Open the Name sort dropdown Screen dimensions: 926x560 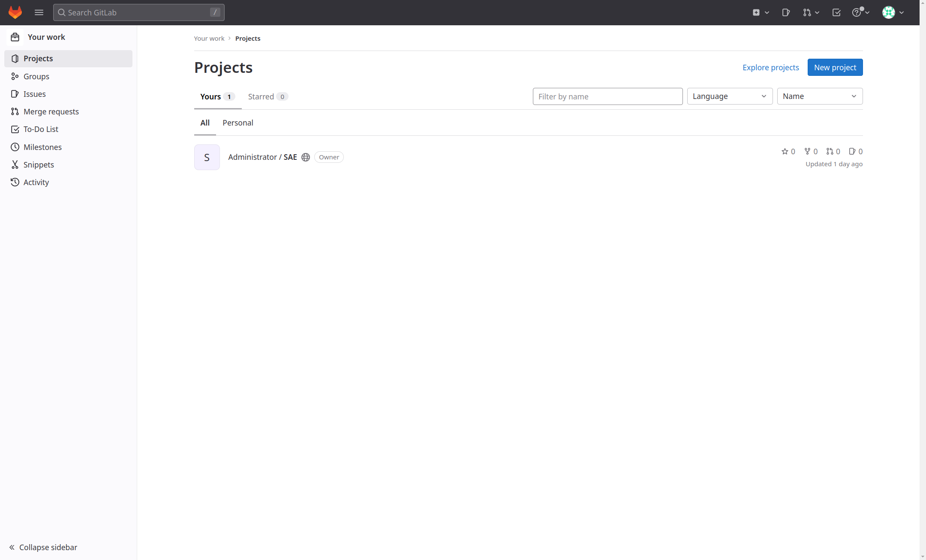click(x=820, y=96)
